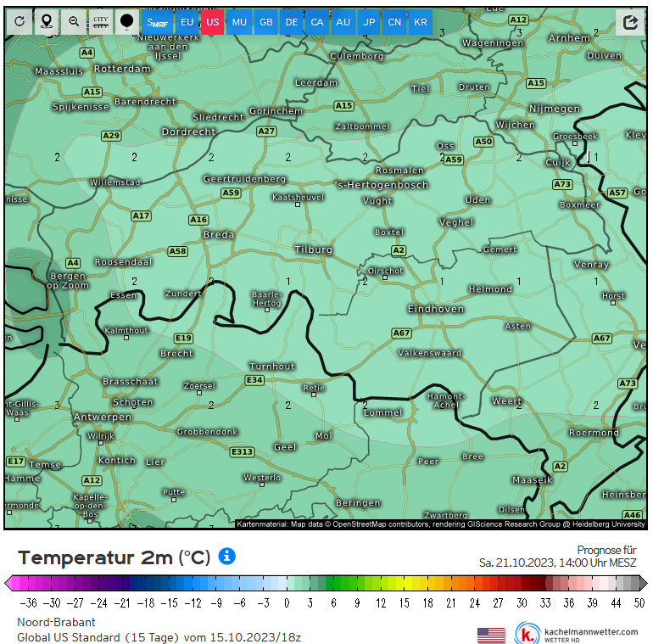Click the A50 road sign near Oss
This screenshot has height=644, width=653.
(483, 142)
